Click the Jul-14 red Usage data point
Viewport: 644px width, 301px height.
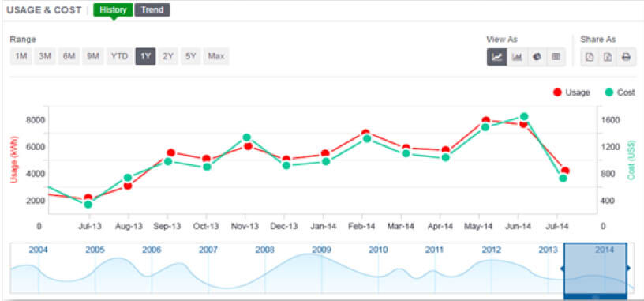pyautogui.click(x=565, y=171)
